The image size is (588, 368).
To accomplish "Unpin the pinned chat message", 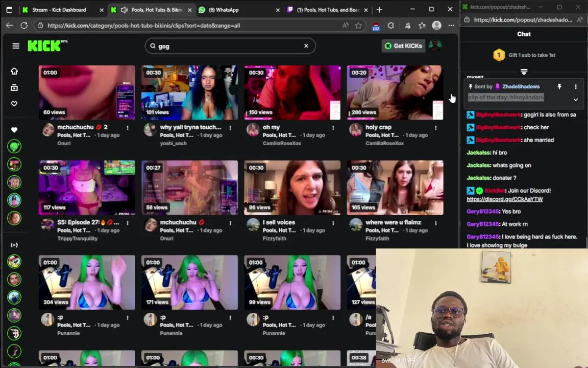I will (559, 86).
